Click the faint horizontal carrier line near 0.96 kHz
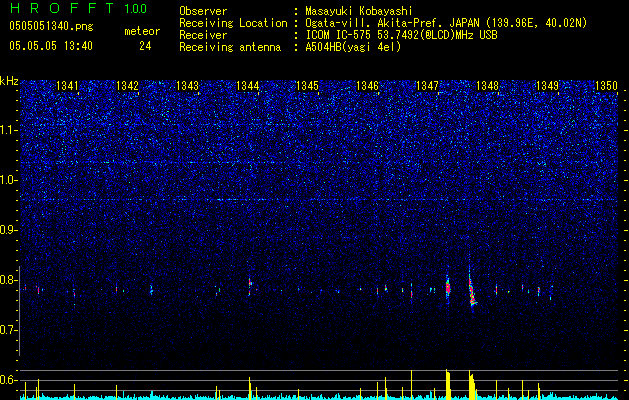Image resolution: width=629 pixels, height=400 pixels. [x=319, y=199]
